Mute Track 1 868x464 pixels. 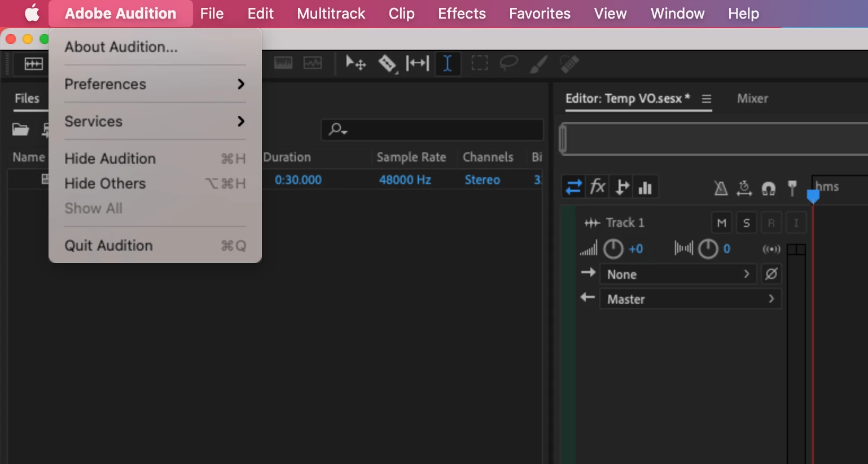click(722, 223)
